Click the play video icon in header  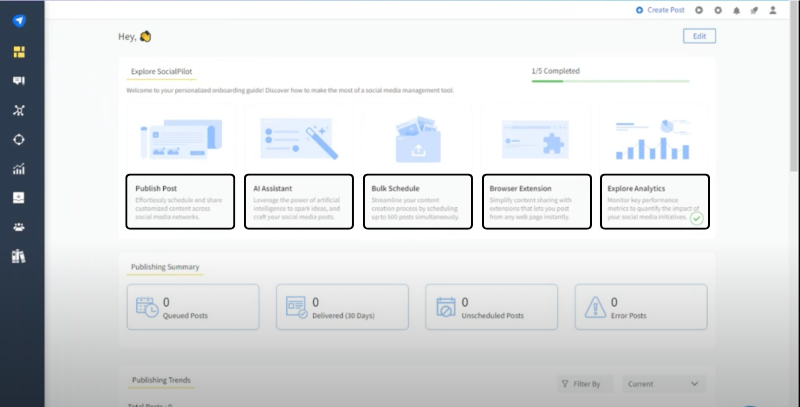tap(699, 10)
